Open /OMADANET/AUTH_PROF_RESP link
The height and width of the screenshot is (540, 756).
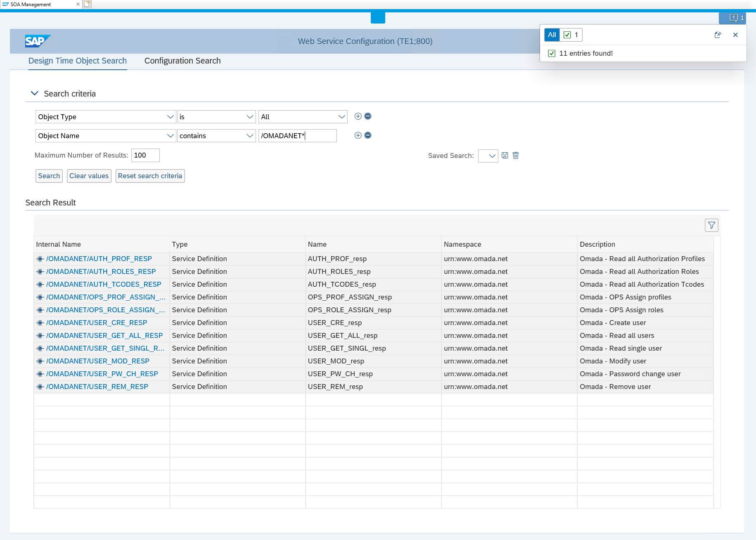pos(99,259)
